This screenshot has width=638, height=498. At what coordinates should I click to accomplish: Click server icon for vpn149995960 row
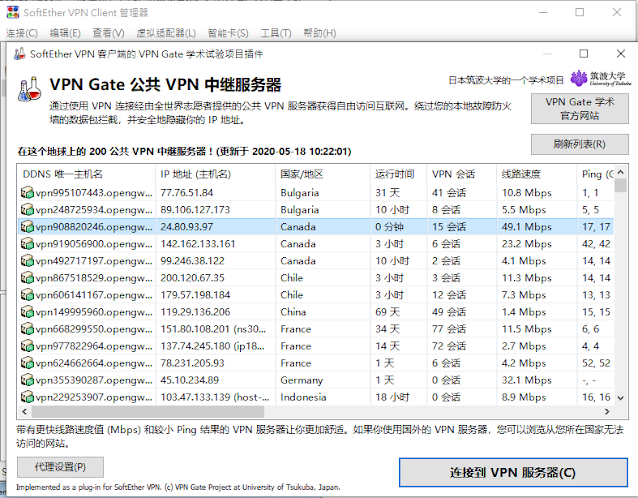(x=27, y=312)
